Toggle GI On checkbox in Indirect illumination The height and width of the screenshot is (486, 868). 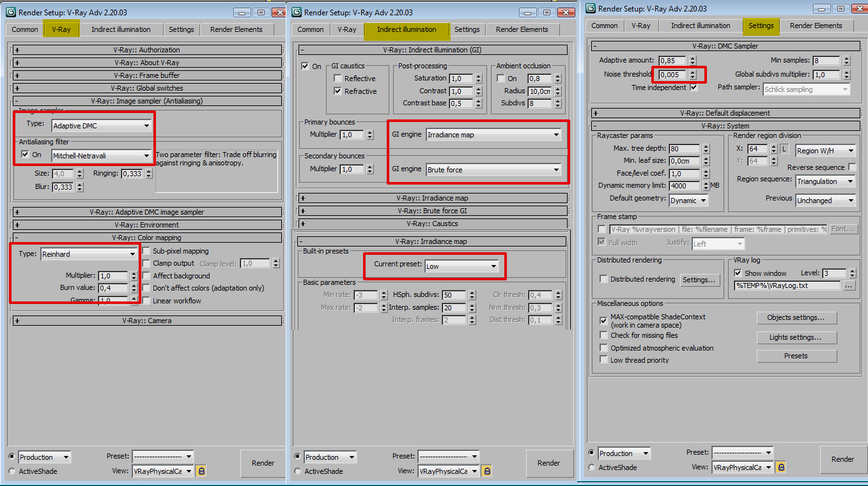[x=305, y=66]
